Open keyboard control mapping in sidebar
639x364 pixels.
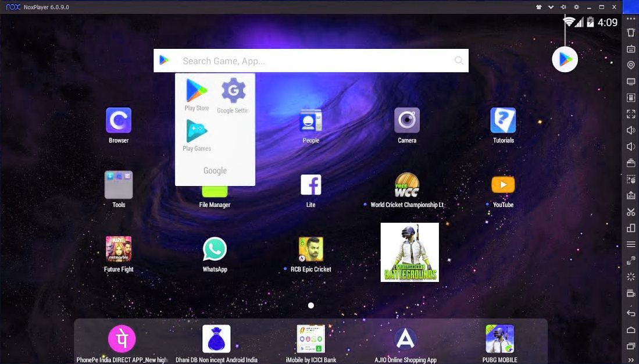pyautogui.click(x=631, y=49)
